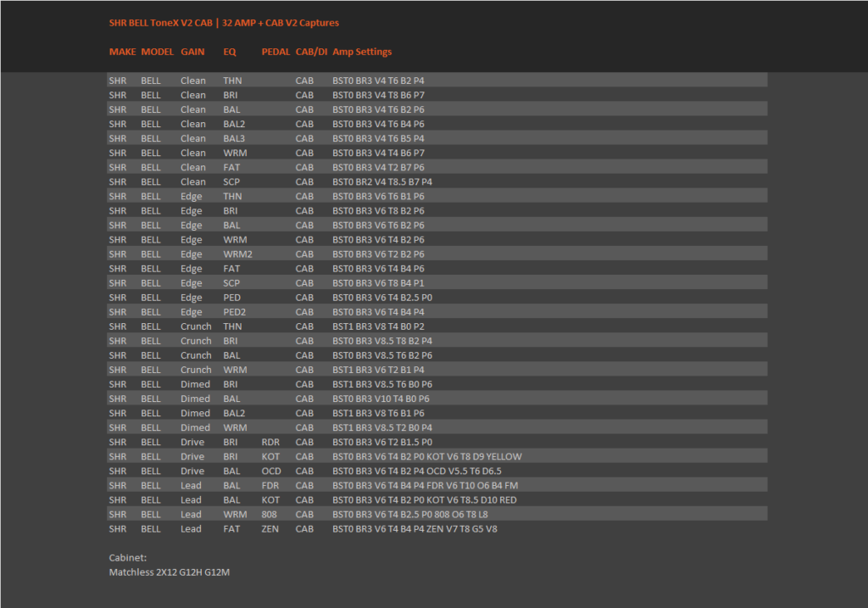
Task: Select settings BST0 BR3 V4 T6 B2 P6
Action: pos(378,109)
